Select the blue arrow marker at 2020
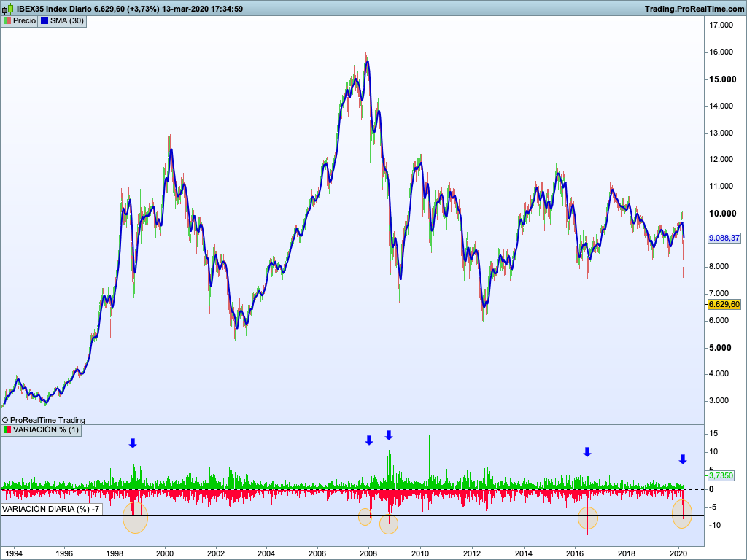This screenshot has height=560, width=747. [x=683, y=459]
